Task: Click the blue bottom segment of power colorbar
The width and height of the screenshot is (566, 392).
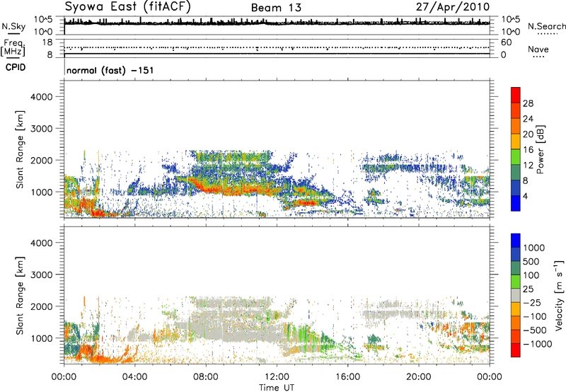Action: pyautogui.click(x=516, y=203)
